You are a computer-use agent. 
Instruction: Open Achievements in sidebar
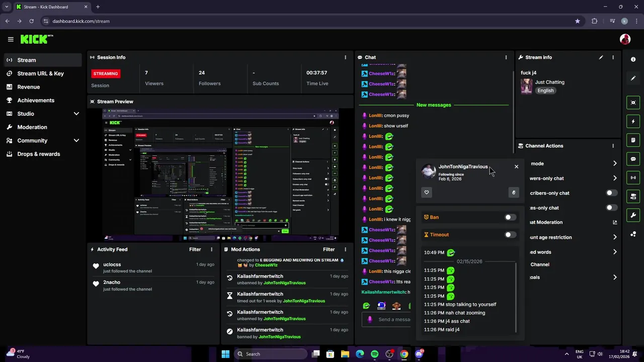[43, 100]
